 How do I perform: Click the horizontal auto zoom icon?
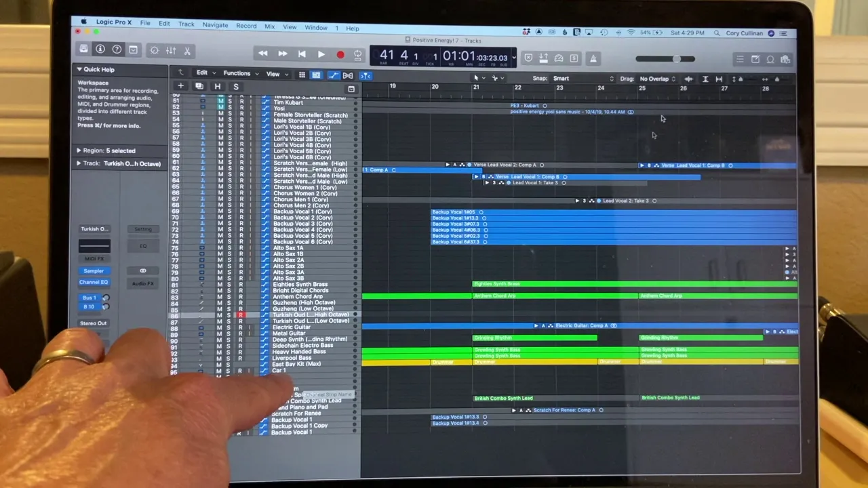click(719, 79)
